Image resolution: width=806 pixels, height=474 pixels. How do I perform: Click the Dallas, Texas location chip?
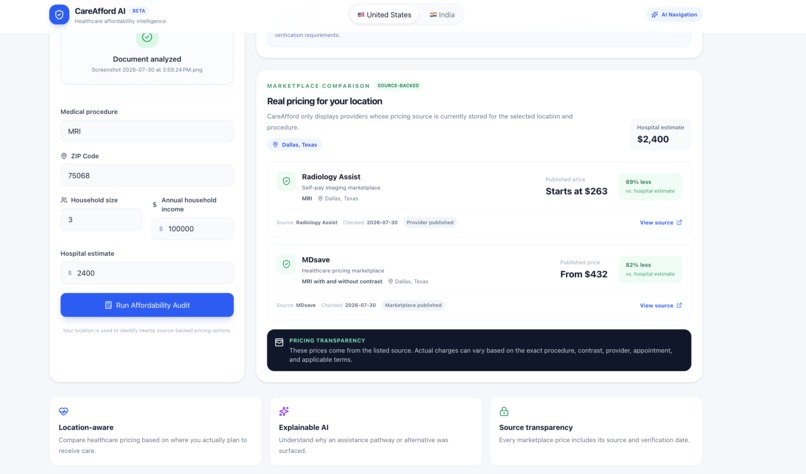coord(295,145)
